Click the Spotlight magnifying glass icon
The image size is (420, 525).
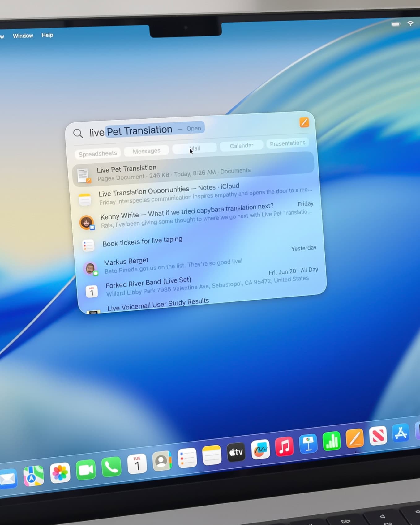pos(78,133)
